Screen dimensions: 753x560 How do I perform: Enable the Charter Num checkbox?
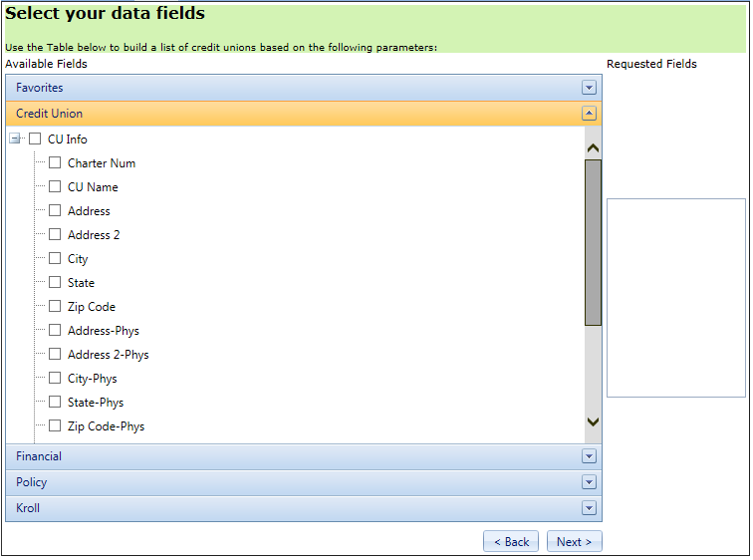click(x=55, y=163)
